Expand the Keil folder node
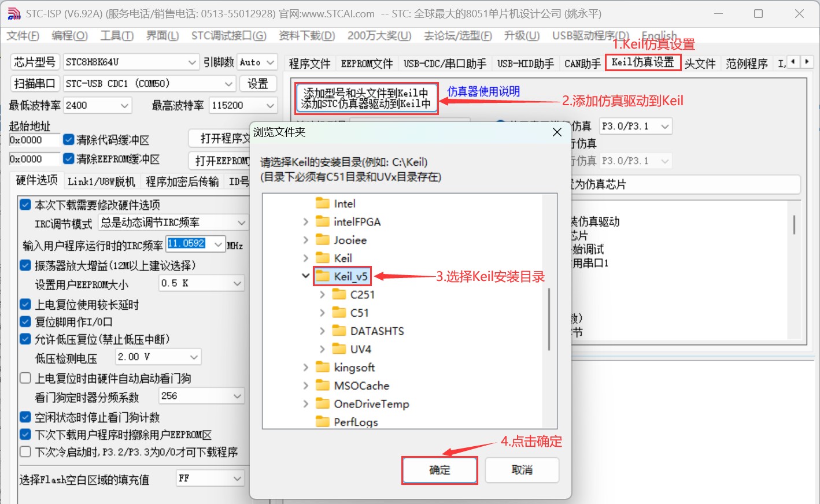 (306, 258)
